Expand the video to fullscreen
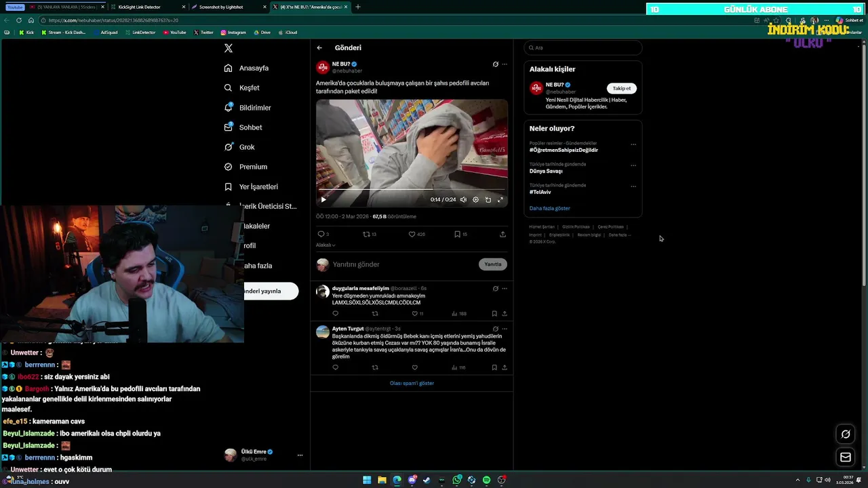 pyautogui.click(x=500, y=199)
